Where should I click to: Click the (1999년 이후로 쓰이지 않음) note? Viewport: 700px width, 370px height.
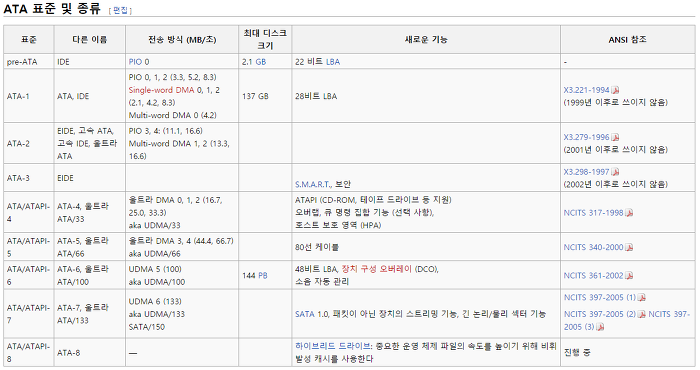pyautogui.click(x=616, y=103)
